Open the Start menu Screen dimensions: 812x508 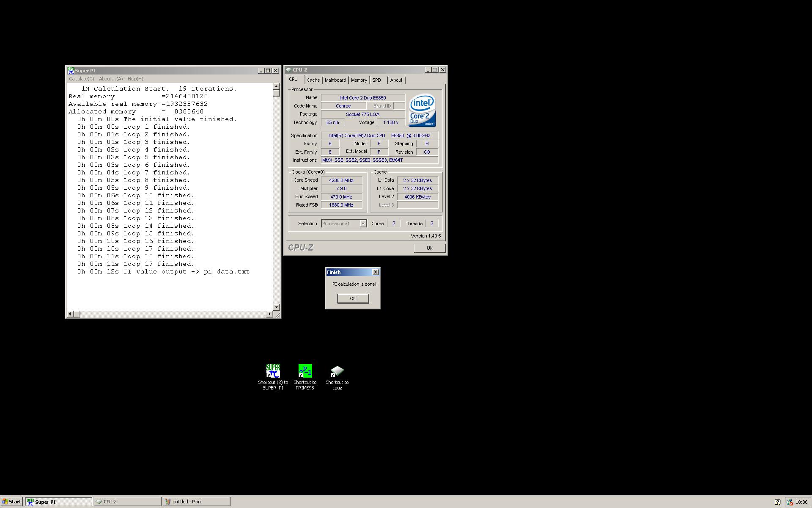(x=12, y=502)
